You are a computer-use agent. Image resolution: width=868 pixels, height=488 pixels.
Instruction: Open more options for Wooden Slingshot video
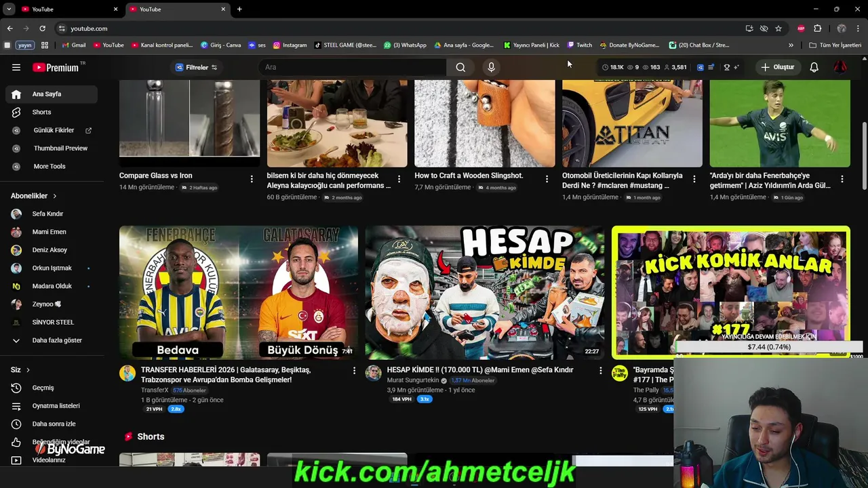point(547,179)
